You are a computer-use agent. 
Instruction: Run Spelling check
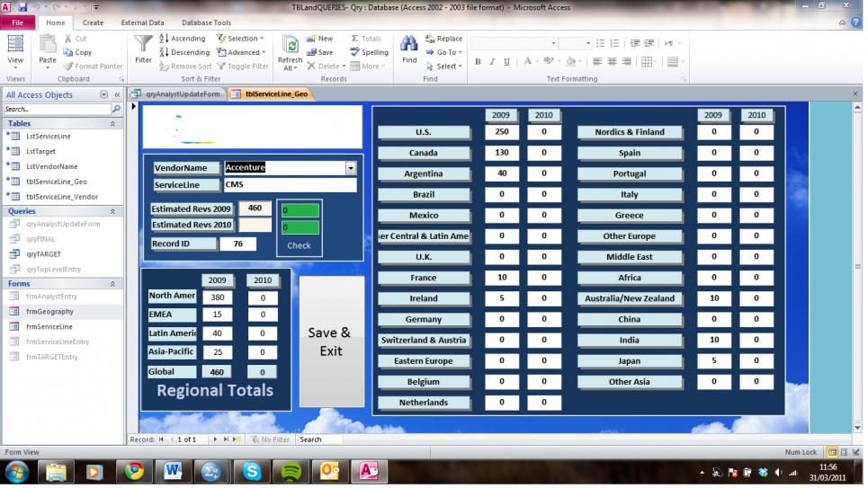pyautogui.click(x=369, y=52)
